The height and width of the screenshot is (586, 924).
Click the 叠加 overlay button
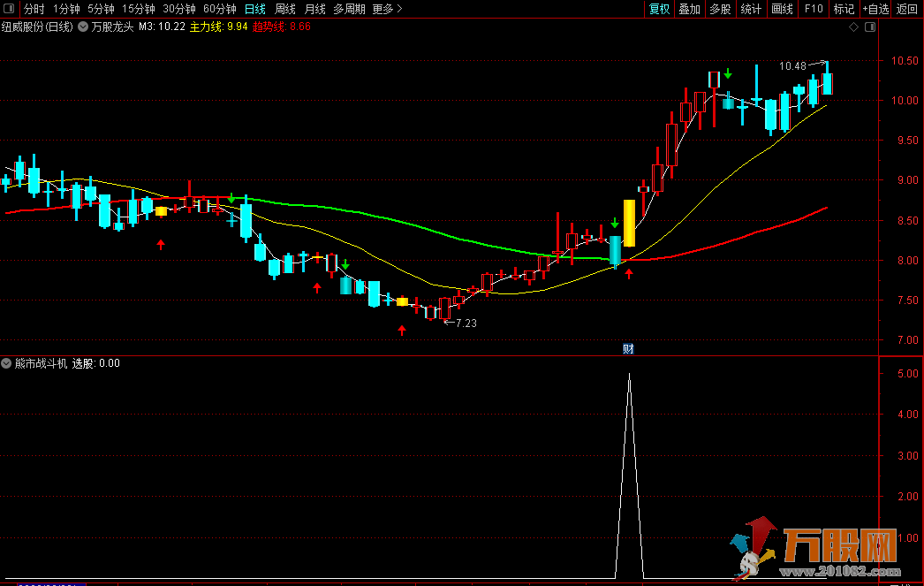[689, 9]
